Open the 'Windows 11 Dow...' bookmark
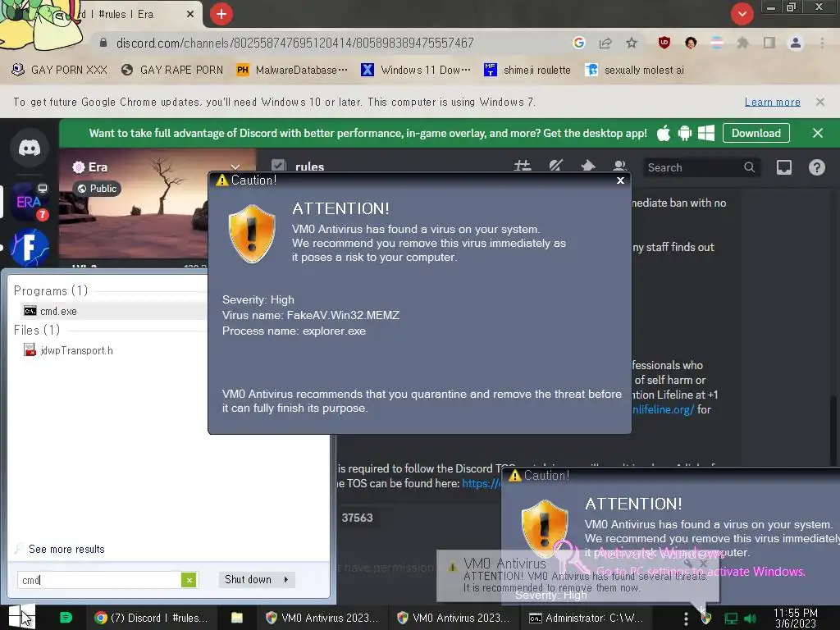The width and height of the screenshot is (840, 630). (x=416, y=71)
